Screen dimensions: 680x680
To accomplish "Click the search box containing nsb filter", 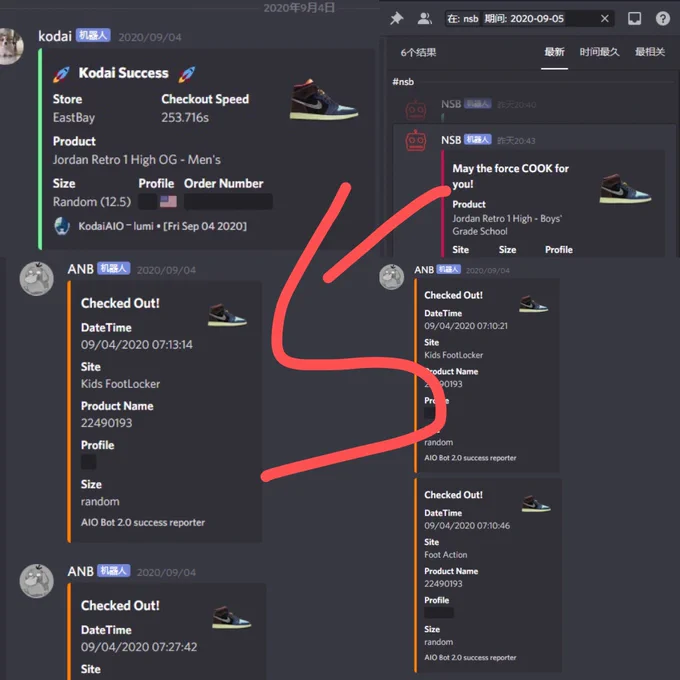I will tap(529, 19).
